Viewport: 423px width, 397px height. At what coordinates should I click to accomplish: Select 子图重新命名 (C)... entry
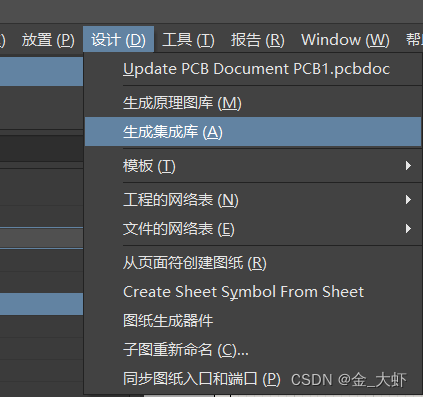pos(253,350)
